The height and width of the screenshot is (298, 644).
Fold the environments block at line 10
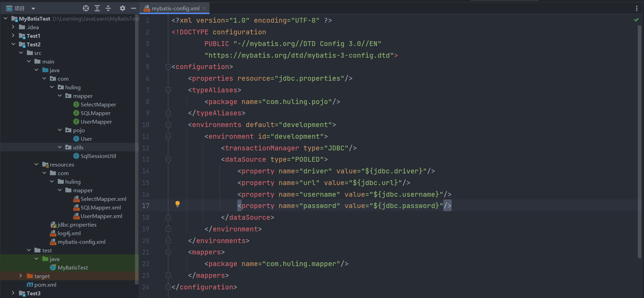click(x=168, y=125)
